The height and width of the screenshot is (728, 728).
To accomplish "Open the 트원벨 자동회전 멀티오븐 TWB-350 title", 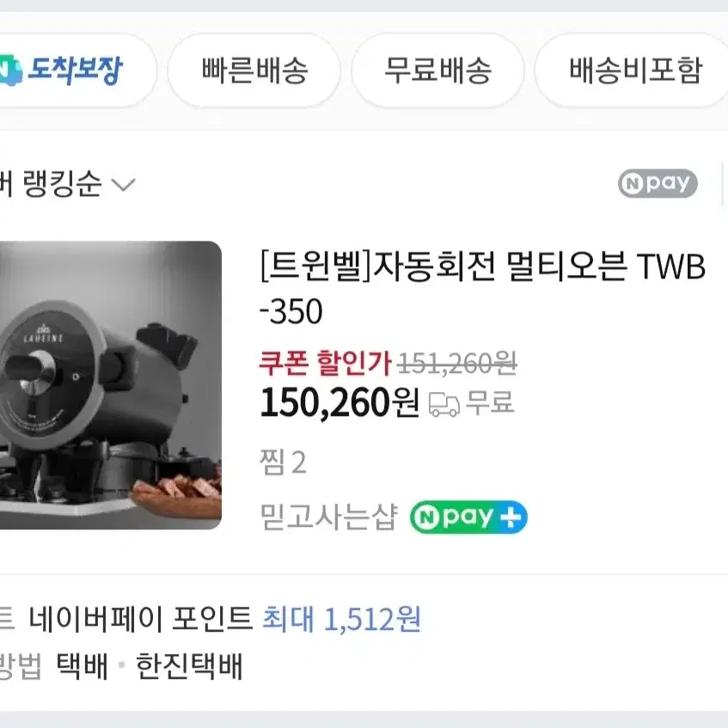I will 482,288.
